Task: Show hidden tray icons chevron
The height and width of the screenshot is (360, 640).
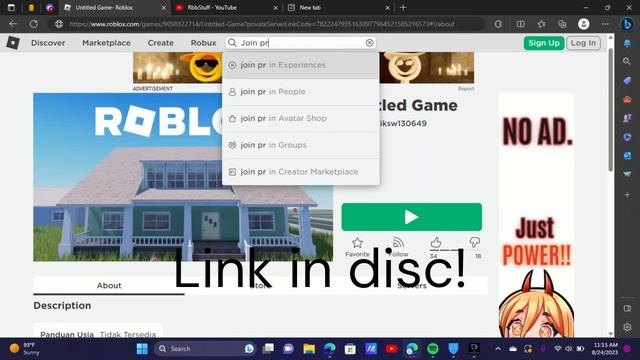Action: pos(498,349)
